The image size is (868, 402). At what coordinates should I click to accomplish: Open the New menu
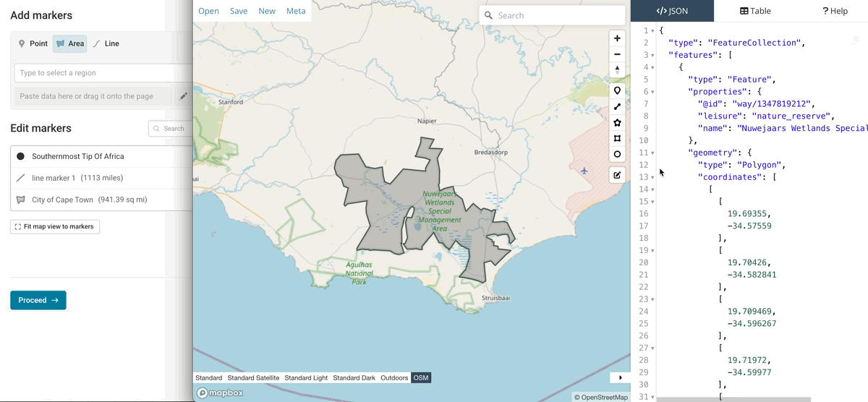pyautogui.click(x=267, y=11)
